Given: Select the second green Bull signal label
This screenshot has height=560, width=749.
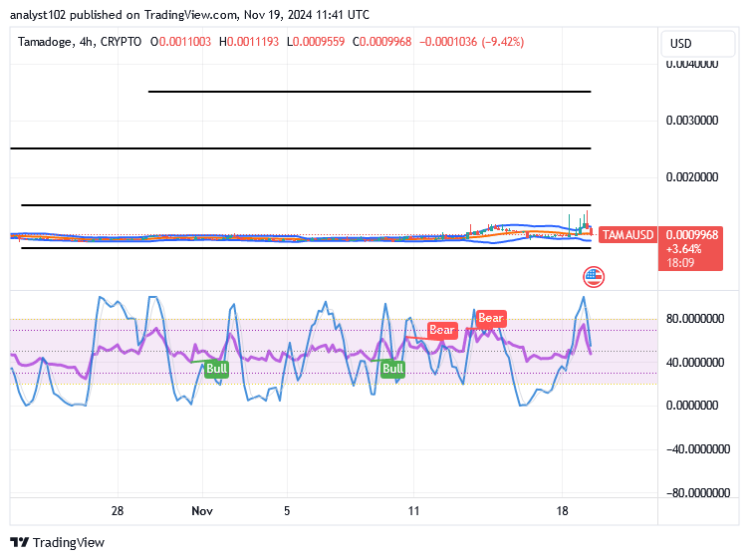Looking at the screenshot, I should (x=392, y=369).
